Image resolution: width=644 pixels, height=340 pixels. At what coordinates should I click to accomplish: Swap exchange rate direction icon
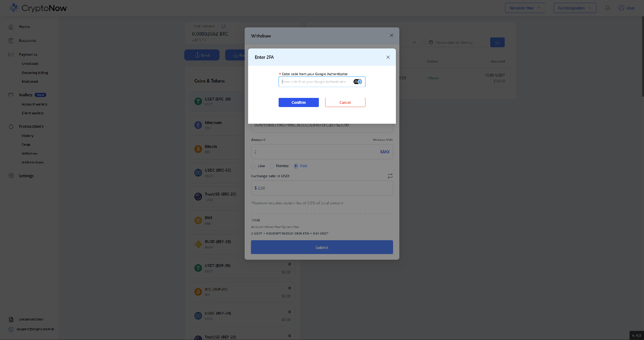pos(390,176)
